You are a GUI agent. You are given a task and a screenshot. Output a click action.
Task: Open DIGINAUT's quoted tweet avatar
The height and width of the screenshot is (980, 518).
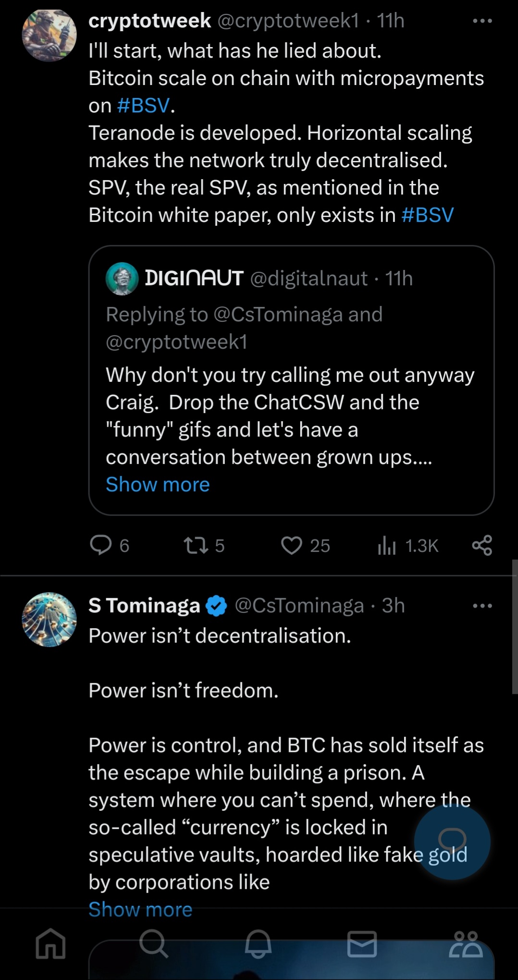(x=122, y=279)
